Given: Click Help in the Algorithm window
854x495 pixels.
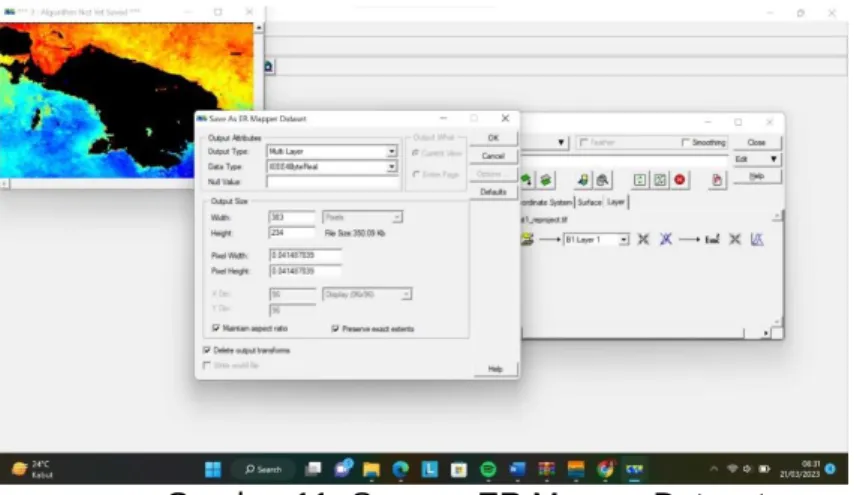Looking at the screenshot, I should point(757,176).
